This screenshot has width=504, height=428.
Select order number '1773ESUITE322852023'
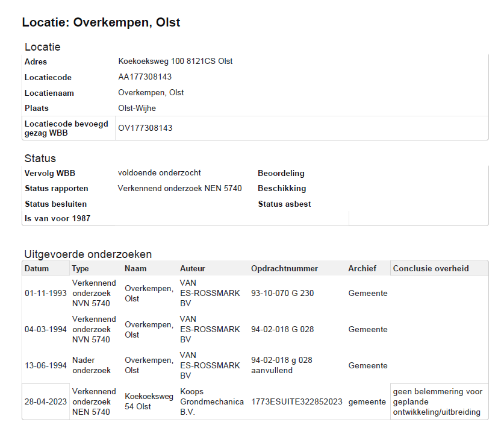[297, 401]
